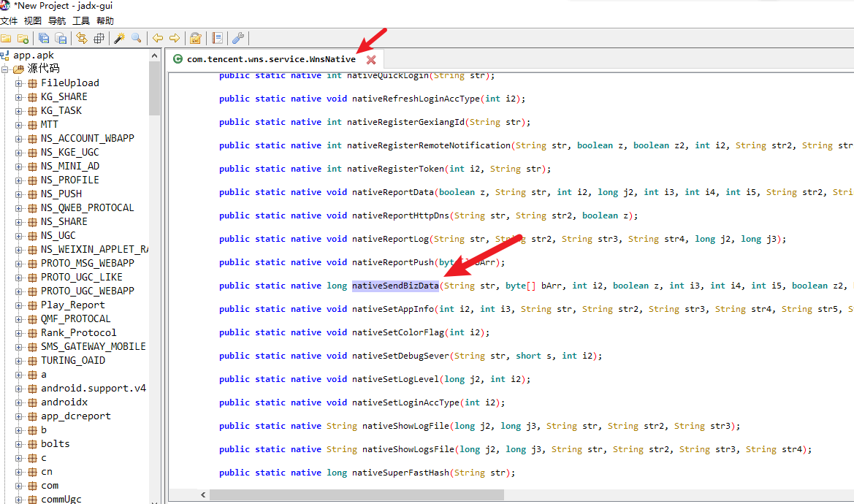Select the NS_MINI_AD tree item
This screenshot has width=854, height=504.
point(69,166)
